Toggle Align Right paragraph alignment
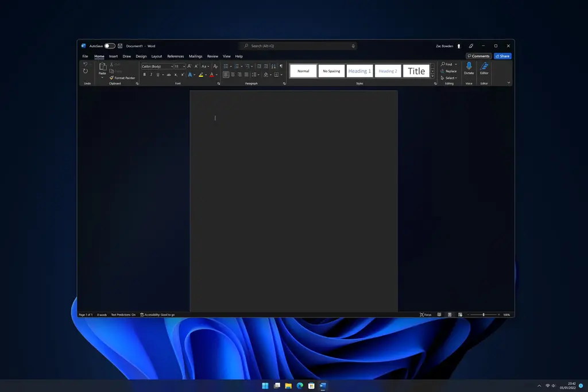Image resolution: width=588 pixels, height=392 pixels. (x=239, y=75)
